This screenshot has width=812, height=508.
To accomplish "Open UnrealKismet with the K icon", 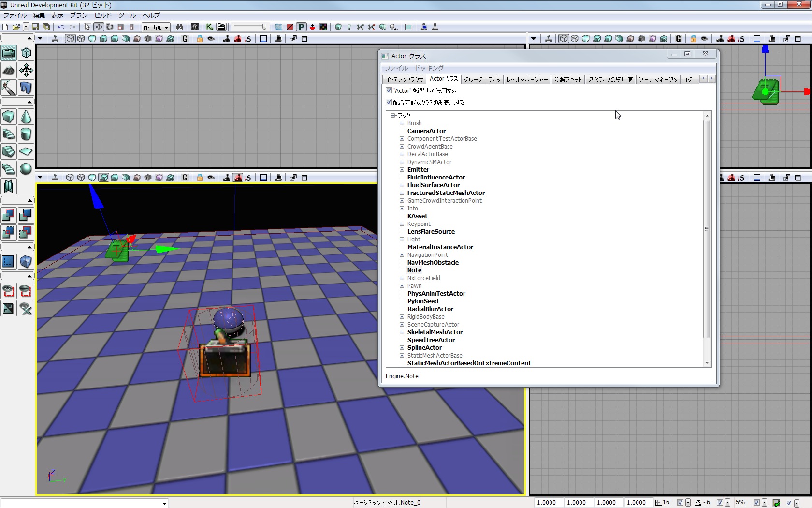I will tap(209, 27).
